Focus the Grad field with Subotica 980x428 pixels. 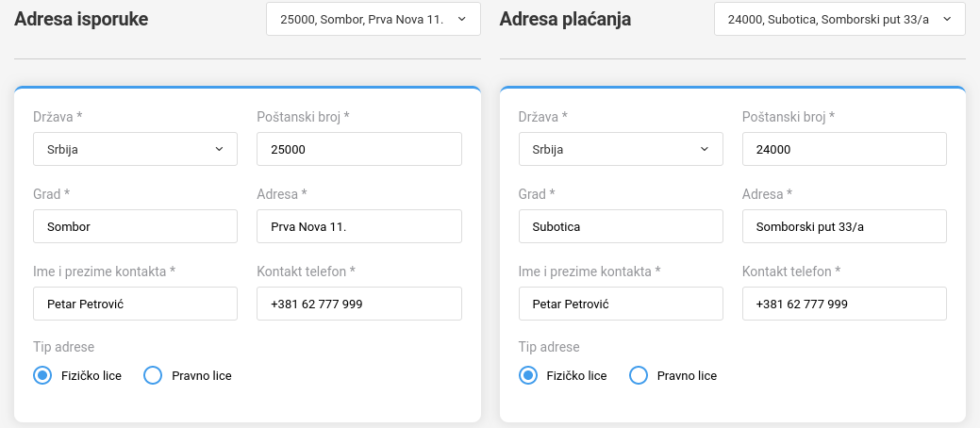point(621,226)
